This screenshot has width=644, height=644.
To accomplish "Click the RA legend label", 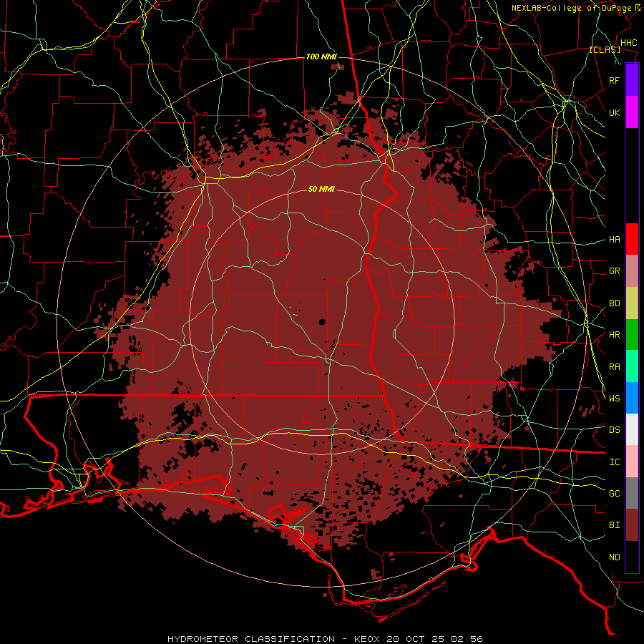I will pos(614,367).
